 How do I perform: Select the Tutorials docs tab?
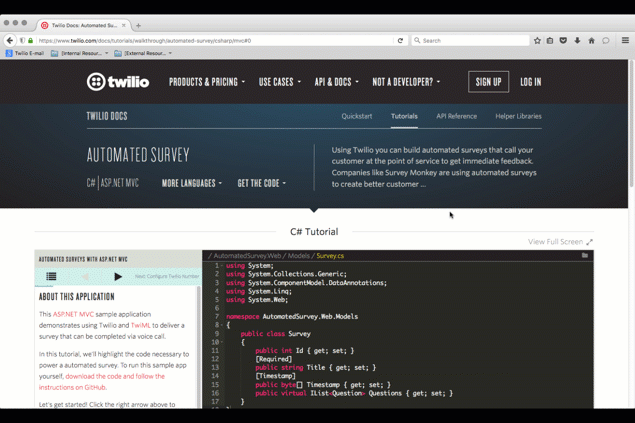[404, 116]
